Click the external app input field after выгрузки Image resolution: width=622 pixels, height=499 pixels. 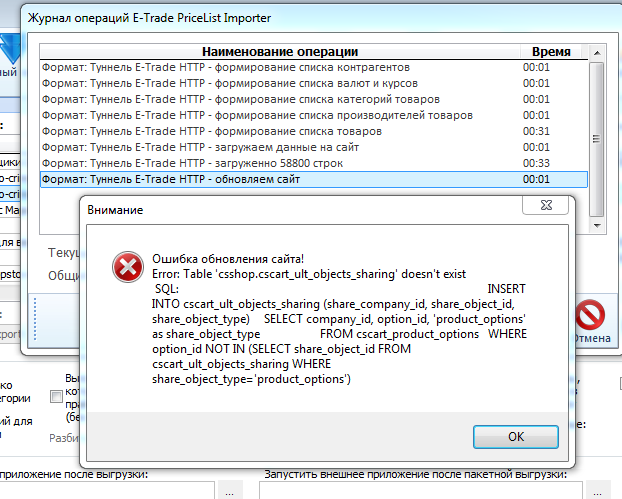point(107,491)
